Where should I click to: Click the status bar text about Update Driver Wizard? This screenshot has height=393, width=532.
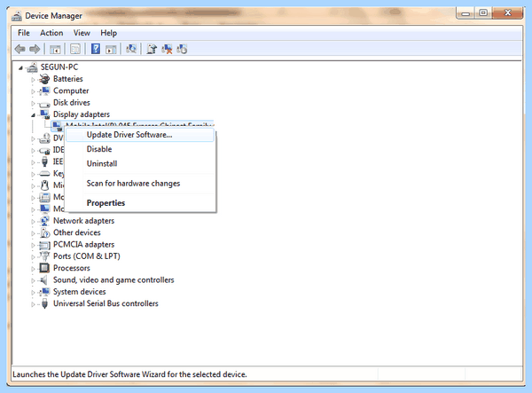point(129,374)
